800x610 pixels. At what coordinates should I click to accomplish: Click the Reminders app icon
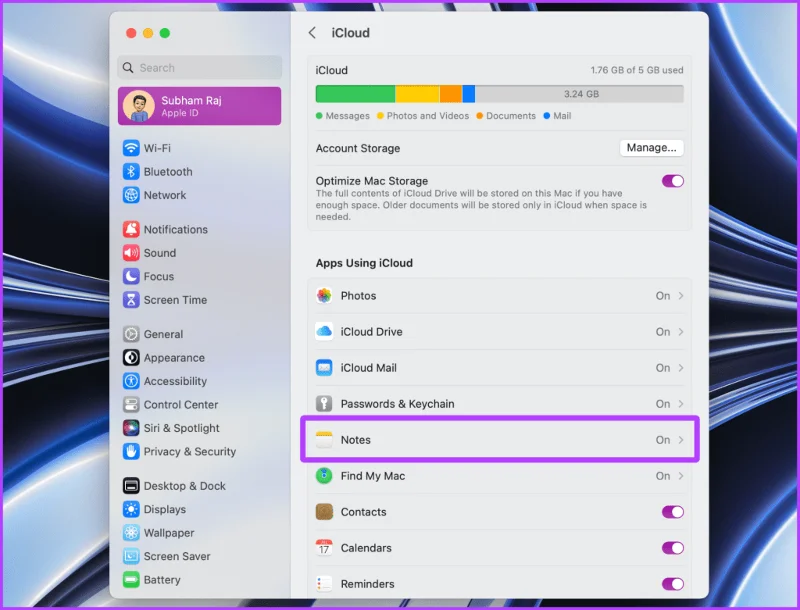pyautogui.click(x=324, y=584)
